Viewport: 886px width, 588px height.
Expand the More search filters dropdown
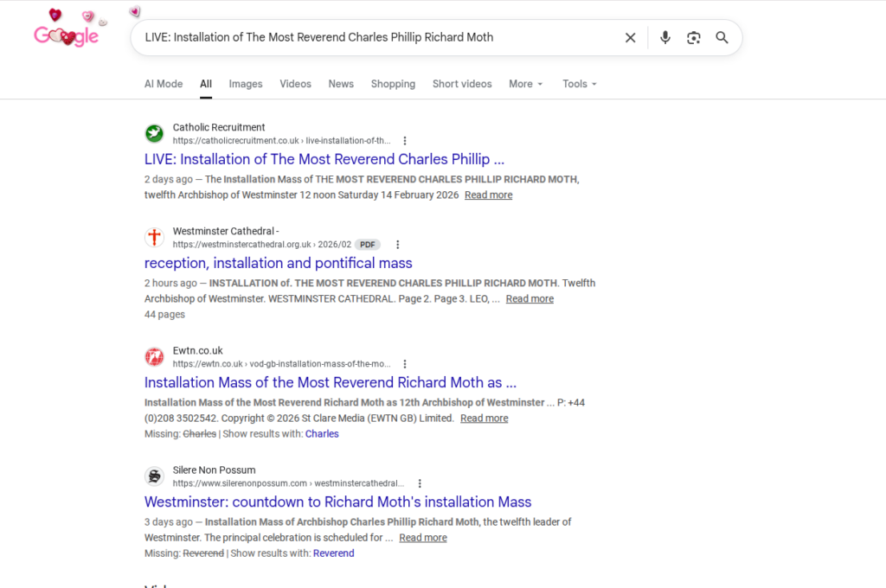coord(525,84)
